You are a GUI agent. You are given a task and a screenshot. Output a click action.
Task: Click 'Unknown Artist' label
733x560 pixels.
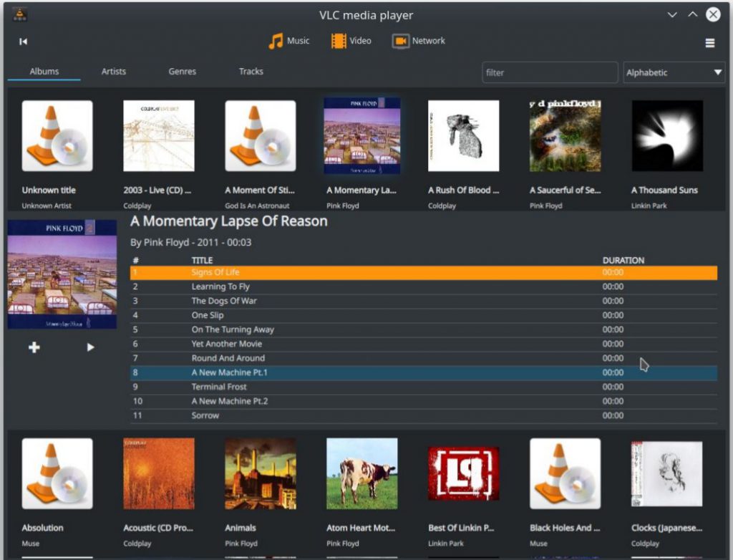coord(47,206)
